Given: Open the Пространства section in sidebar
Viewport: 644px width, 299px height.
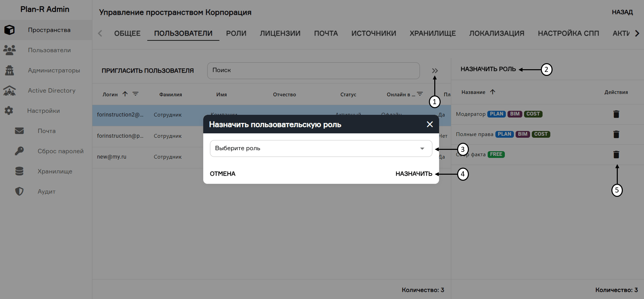Looking at the screenshot, I should coord(49,30).
